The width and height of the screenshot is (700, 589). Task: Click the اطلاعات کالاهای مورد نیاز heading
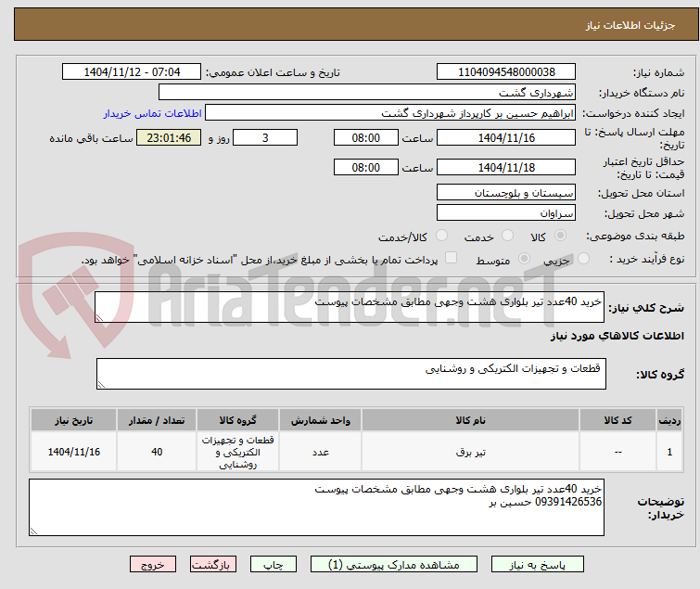pyautogui.click(x=617, y=336)
